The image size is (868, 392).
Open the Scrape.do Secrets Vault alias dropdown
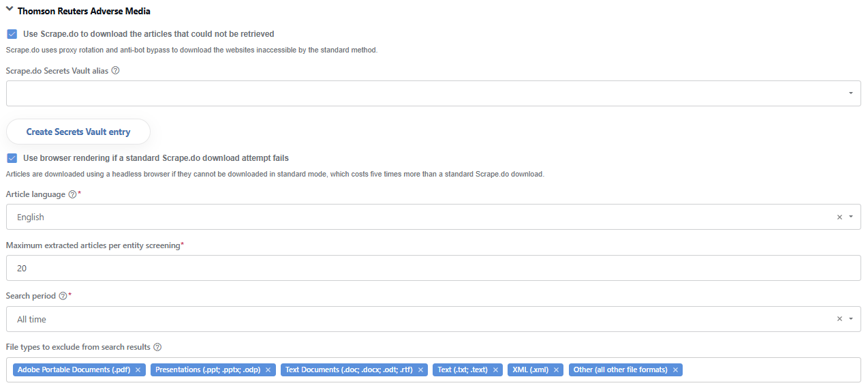click(x=433, y=93)
